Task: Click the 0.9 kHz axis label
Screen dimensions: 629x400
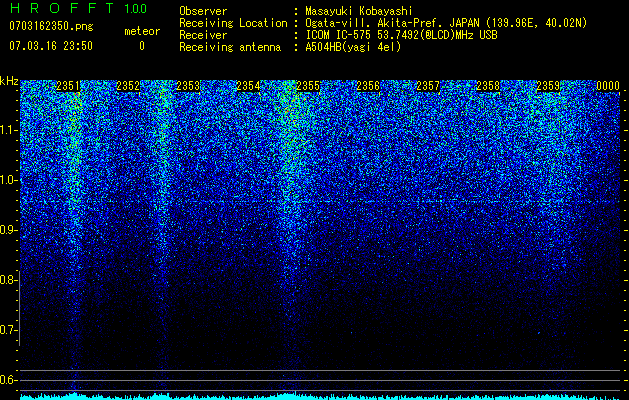Action: pyautogui.click(x=9, y=230)
